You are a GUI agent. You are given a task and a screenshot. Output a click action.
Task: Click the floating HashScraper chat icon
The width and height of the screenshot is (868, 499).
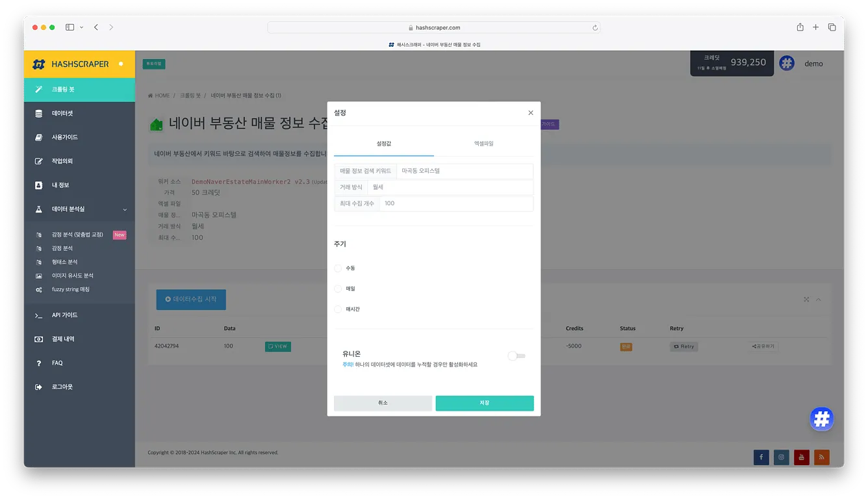[822, 419]
